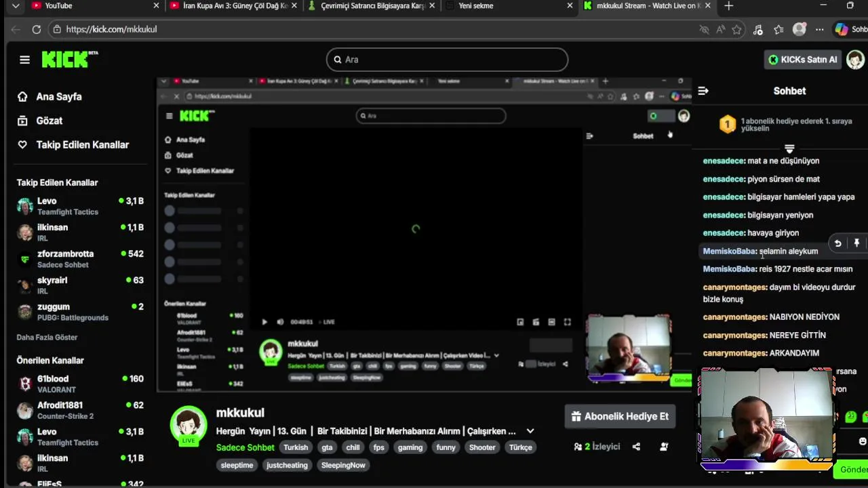Open the browser three-dots settings menu
Image resolution: width=868 pixels, height=488 pixels.
pos(820,30)
